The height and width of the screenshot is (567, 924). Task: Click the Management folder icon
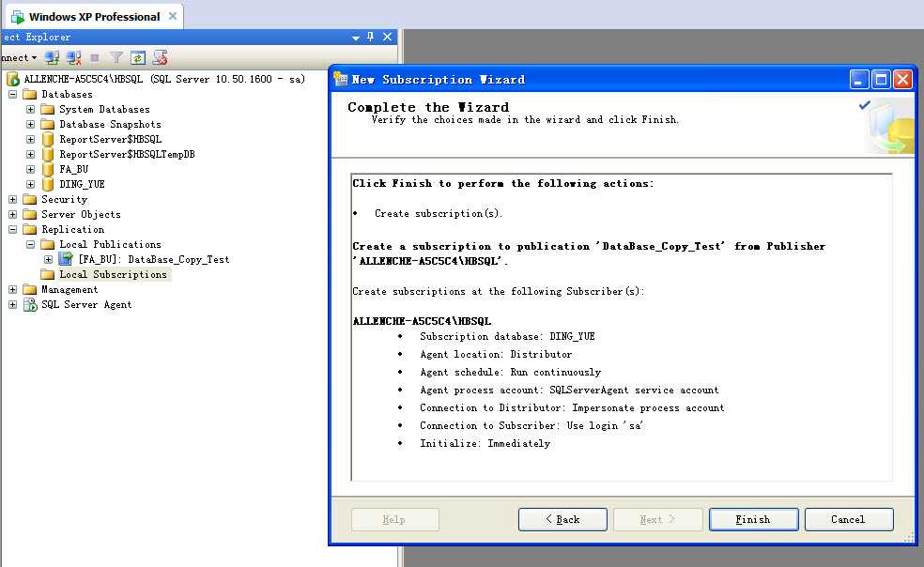pos(29,289)
